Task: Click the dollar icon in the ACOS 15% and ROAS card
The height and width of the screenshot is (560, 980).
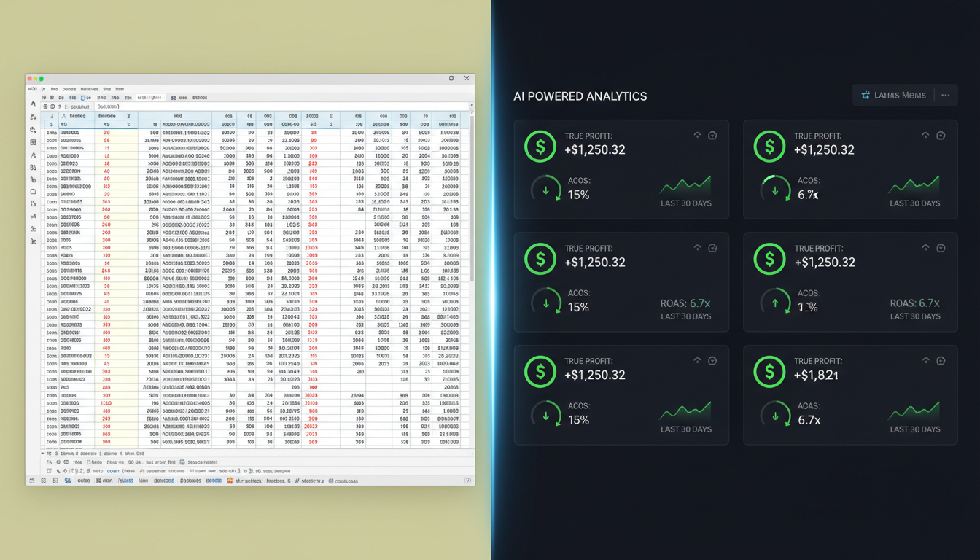Action: click(540, 259)
